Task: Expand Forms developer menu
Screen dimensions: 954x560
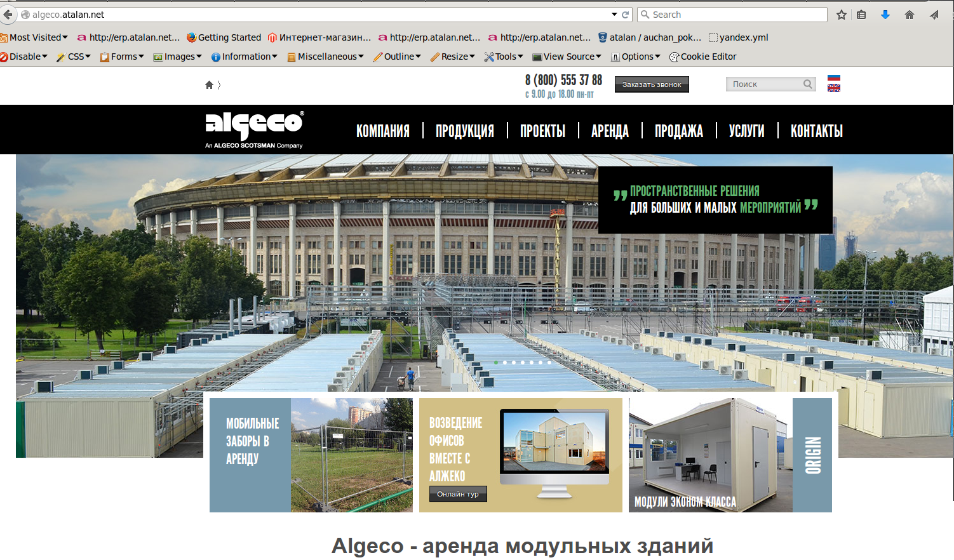Action: (x=122, y=57)
